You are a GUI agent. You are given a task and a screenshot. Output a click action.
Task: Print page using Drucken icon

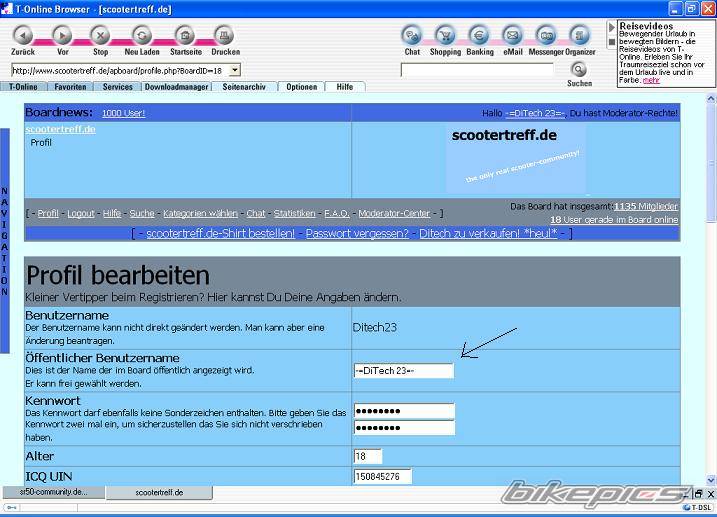(x=225, y=35)
